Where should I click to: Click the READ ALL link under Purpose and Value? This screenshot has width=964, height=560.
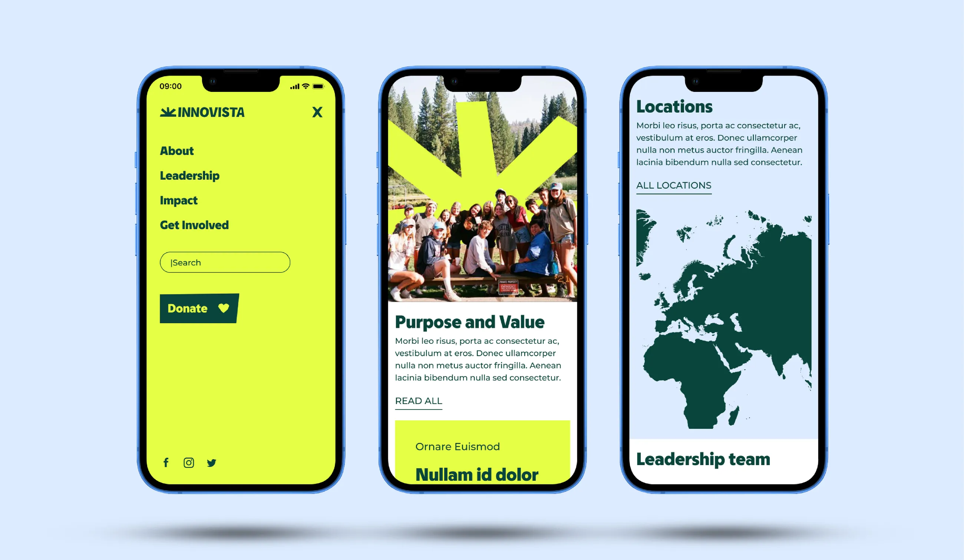pyautogui.click(x=418, y=401)
